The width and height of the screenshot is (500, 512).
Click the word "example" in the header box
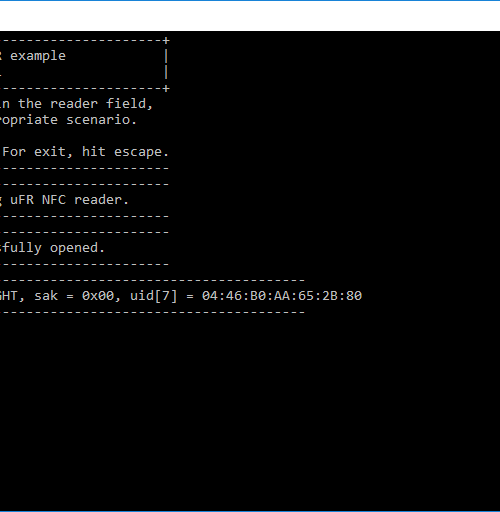38,56
